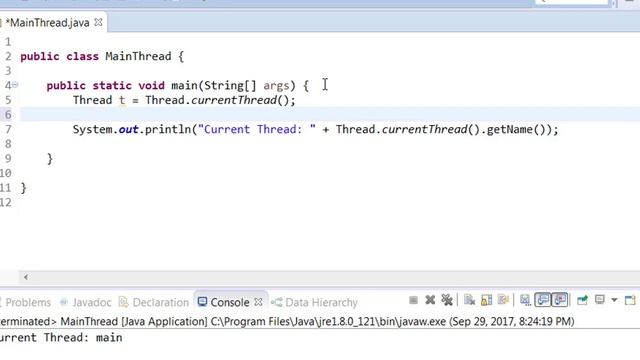Close the MainThread.java editor tab
Image resolution: width=640 pixels, height=360 pixels.
pos(98,22)
